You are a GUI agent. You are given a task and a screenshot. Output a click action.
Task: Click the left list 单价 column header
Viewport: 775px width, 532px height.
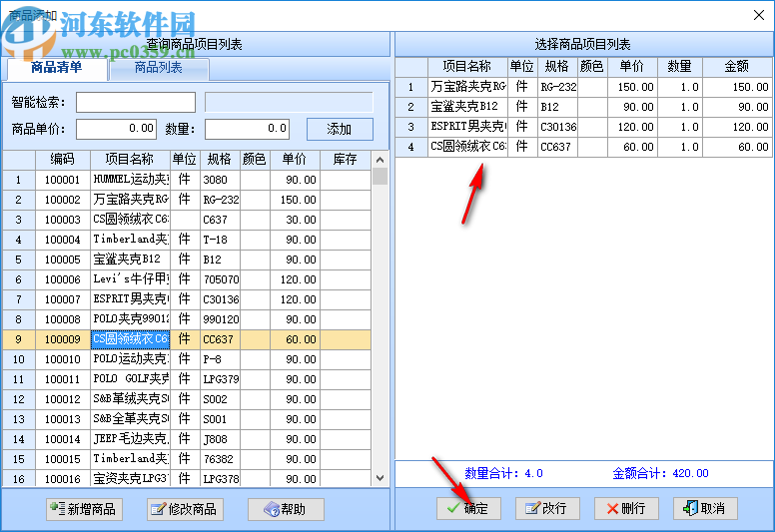(x=294, y=160)
